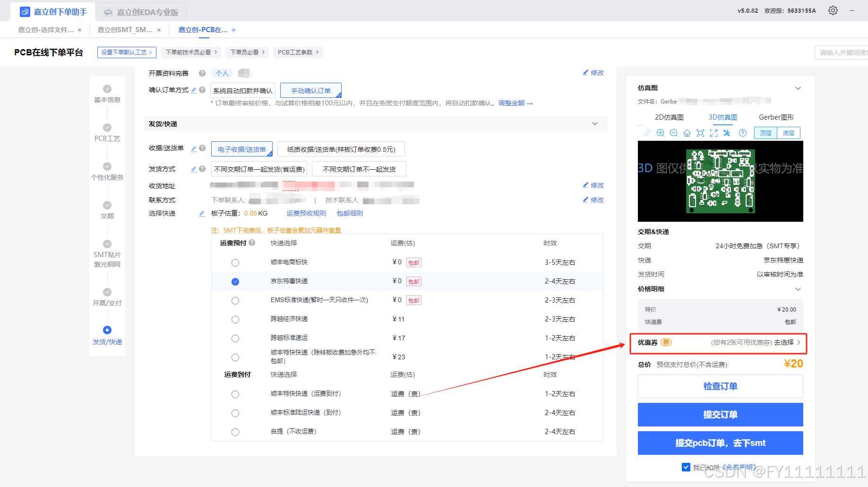The width and height of the screenshot is (868, 487).
Task: Toggle the 我已知悉 disclaimer checkbox
Action: [x=686, y=467]
